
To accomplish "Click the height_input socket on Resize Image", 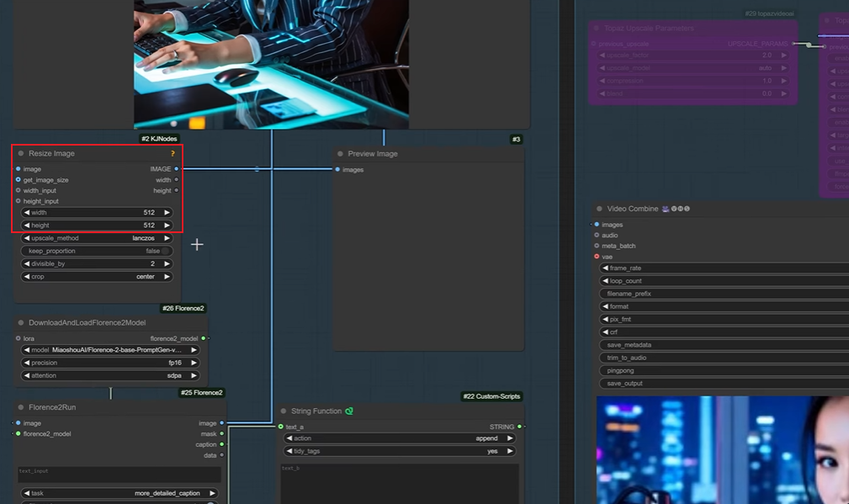I will [18, 201].
